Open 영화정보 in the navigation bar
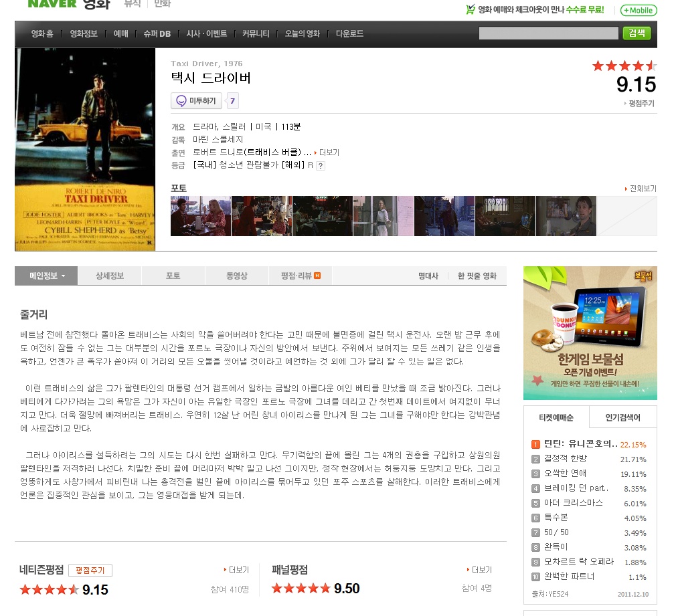The width and height of the screenshot is (674, 616). click(84, 33)
